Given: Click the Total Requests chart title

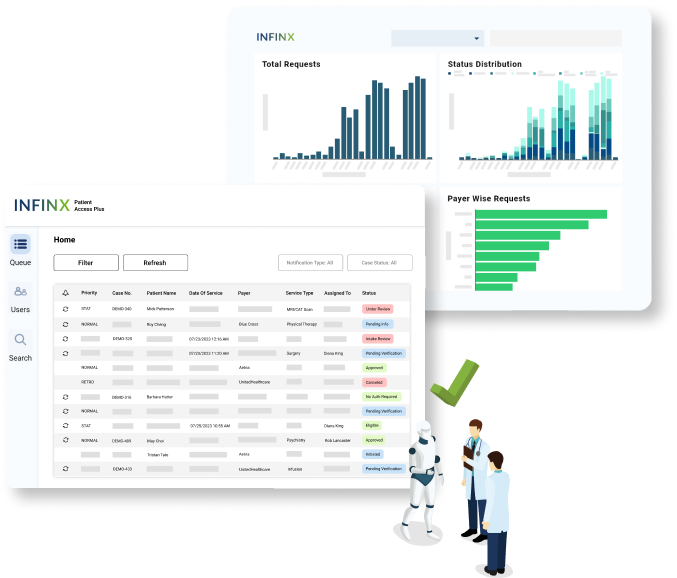Looking at the screenshot, I should pyautogui.click(x=291, y=64).
